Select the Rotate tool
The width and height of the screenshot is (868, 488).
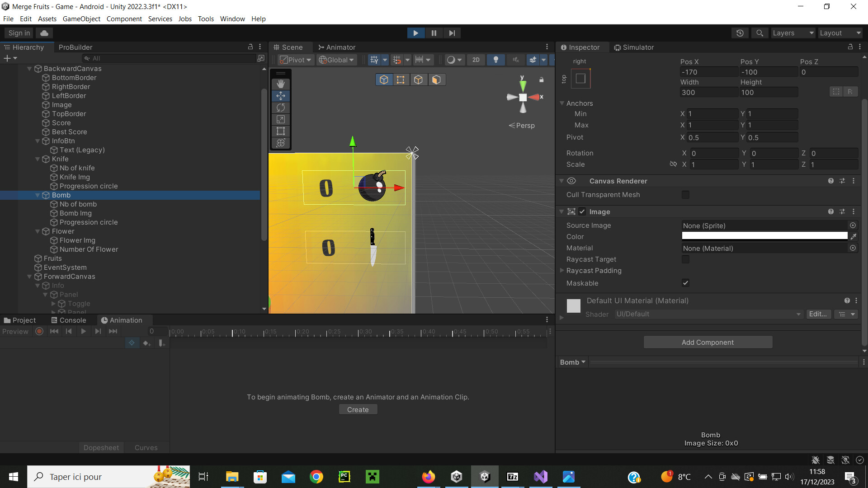click(280, 108)
